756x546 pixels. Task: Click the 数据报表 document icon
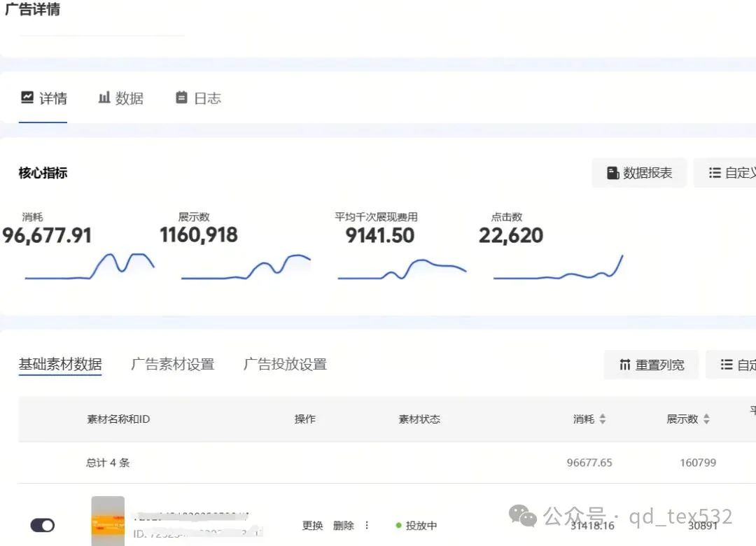point(612,173)
